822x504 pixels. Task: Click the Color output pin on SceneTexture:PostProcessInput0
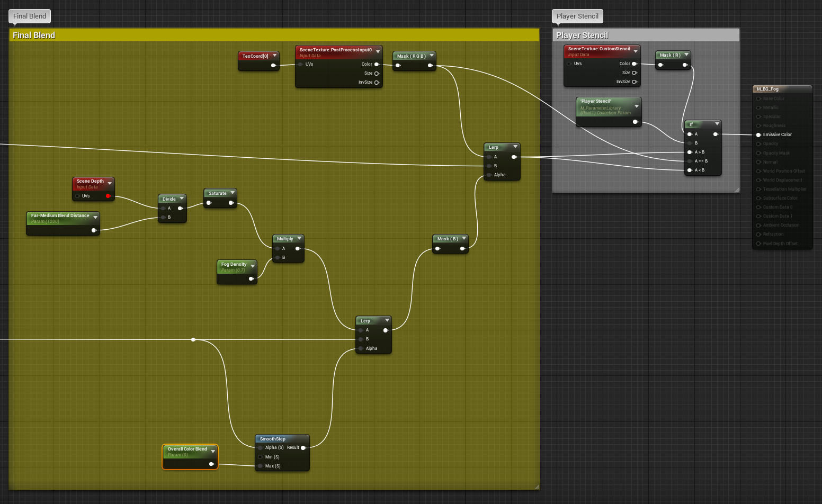tap(376, 64)
